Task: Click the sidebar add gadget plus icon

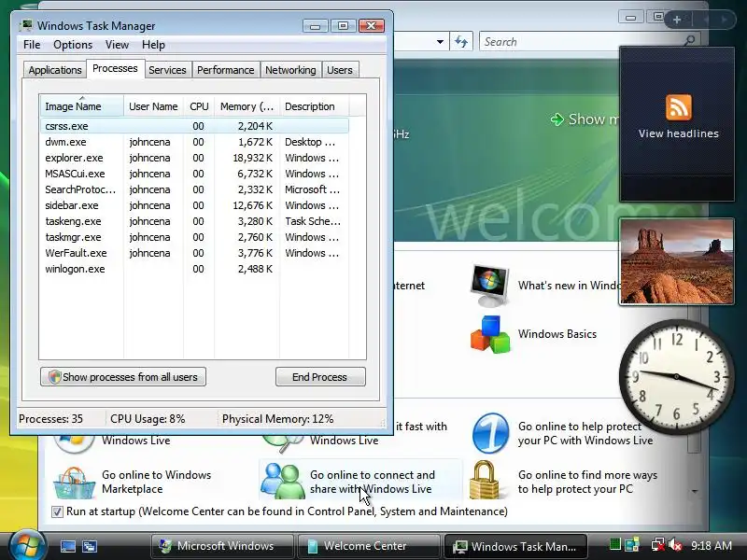Action: (x=676, y=20)
